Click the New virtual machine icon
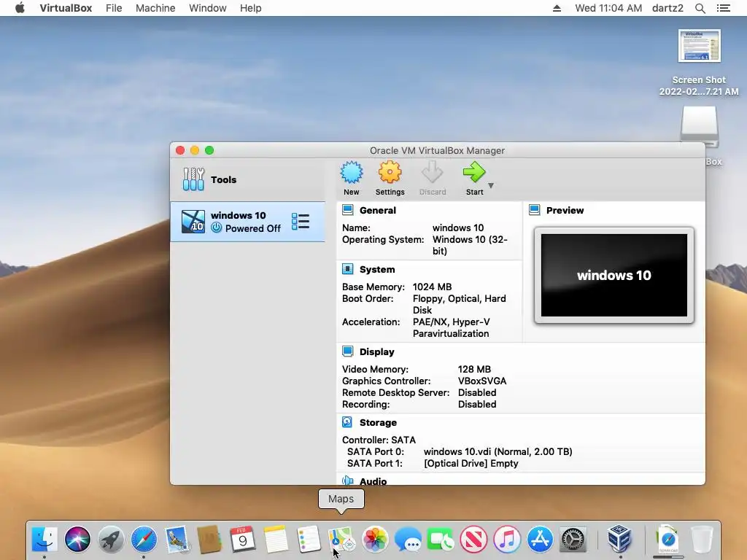The height and width of the screenshot is (560, 747). click(x=352, y=172)
